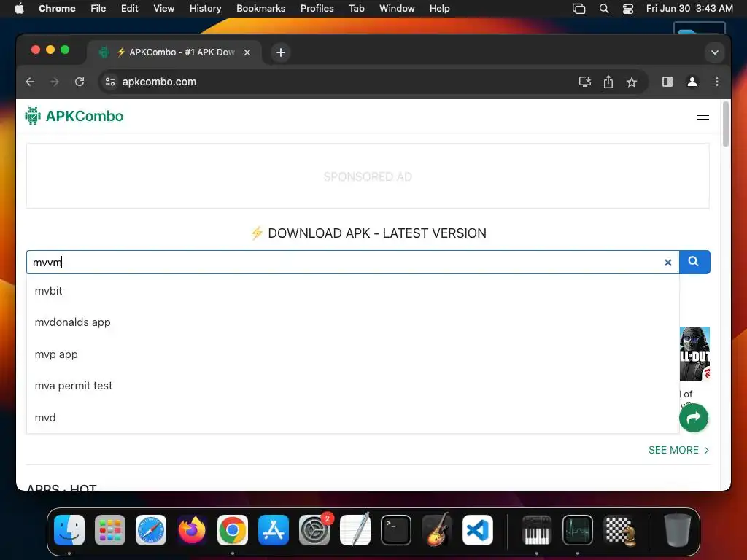Select the 'mvdonalds app' suggestion
This screenshot has height=560, width=747.
(x=352, y=322)
